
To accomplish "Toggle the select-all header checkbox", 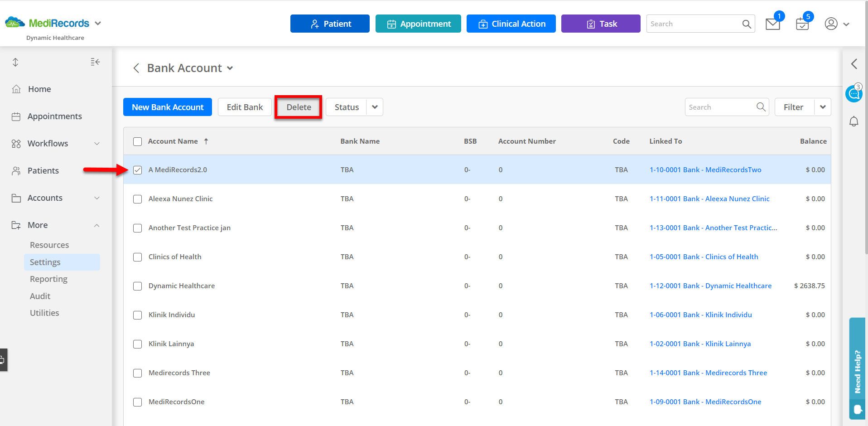I will coord(138,141).
